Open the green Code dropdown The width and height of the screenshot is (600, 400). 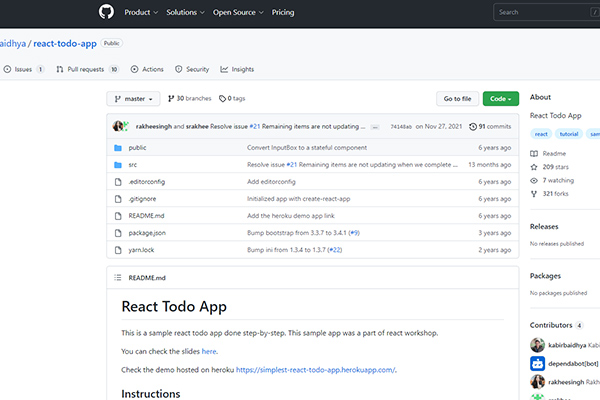click(501, 99)
